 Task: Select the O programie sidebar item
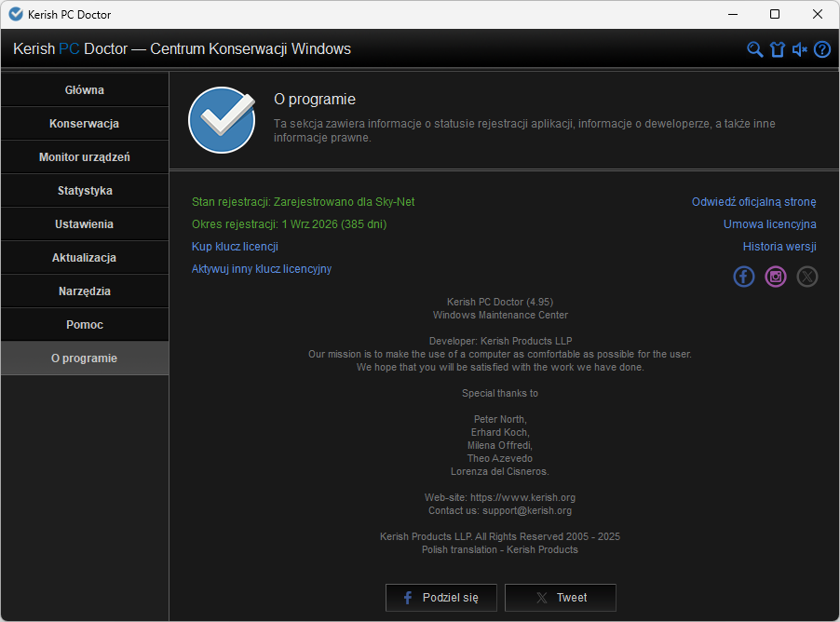point(85,358)
